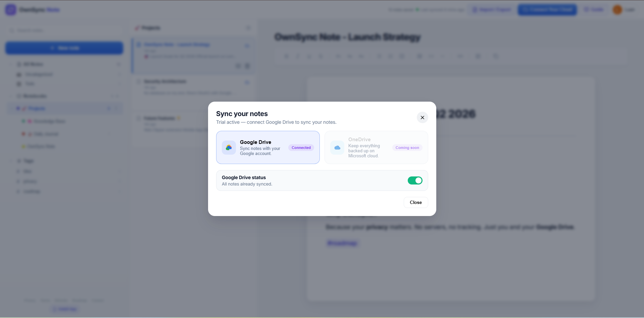Click the Connect Your Cloud button
Viewport: 644px width, 318px height.
coord(547,9)
